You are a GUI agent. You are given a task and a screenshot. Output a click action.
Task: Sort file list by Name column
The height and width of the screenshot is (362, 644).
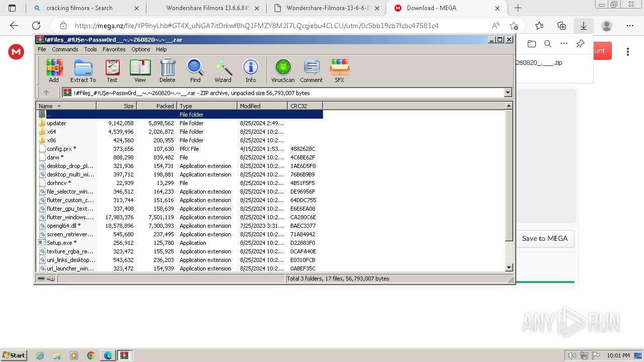coord(66,106)
